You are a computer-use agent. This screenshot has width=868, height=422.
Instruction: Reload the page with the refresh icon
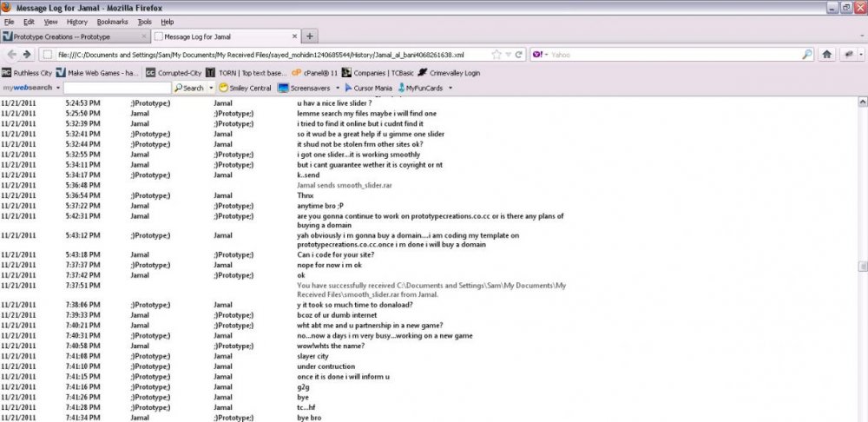coord(518,54)
